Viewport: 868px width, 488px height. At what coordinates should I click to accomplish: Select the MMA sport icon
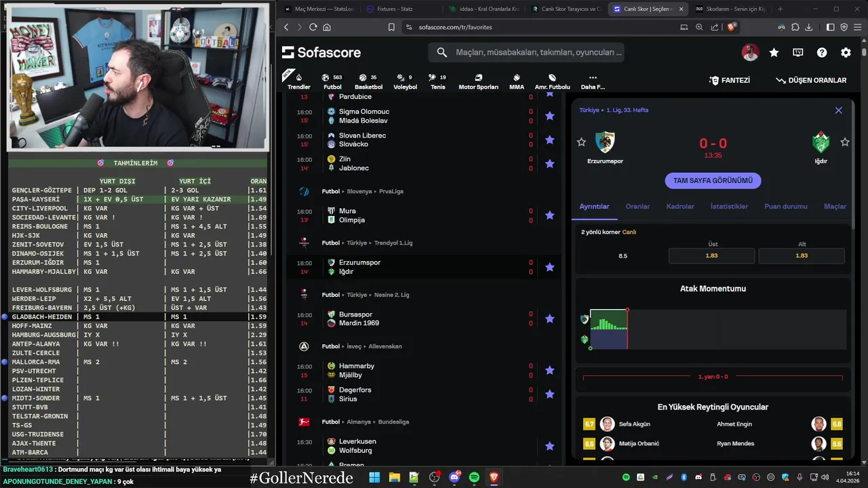click(x=517, y=81)
